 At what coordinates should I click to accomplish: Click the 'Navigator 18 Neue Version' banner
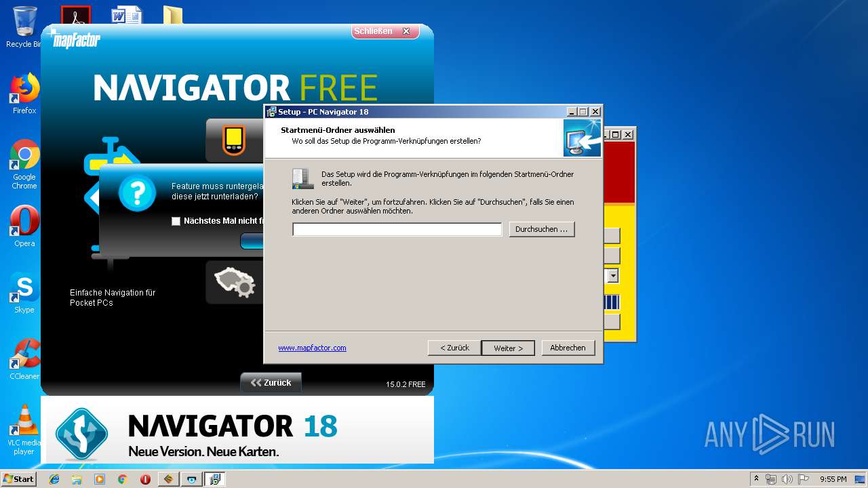point(237,431)
